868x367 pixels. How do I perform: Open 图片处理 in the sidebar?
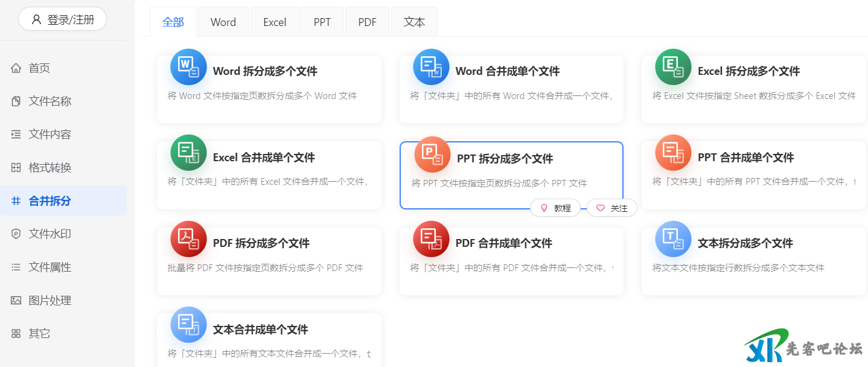pos(49,300)
